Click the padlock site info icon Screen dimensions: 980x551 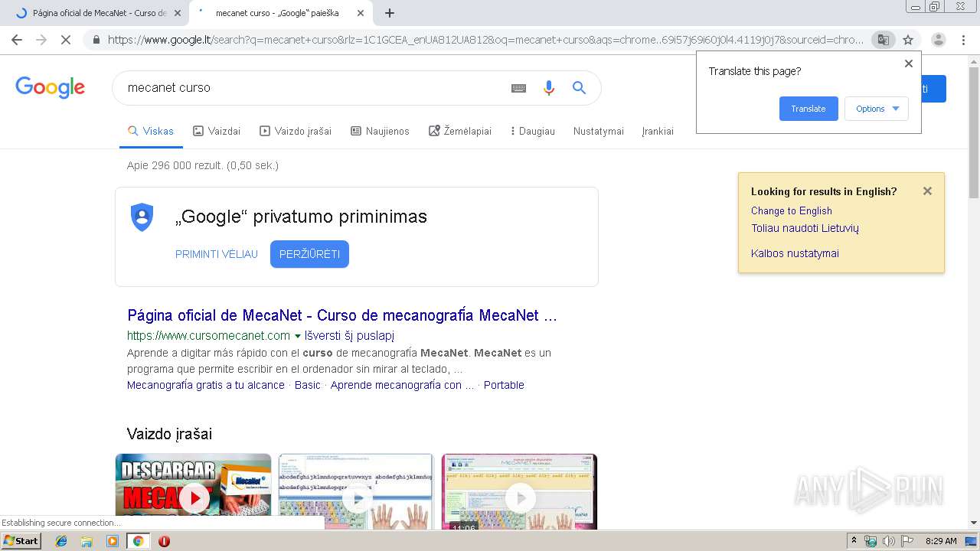(x=96, y=40)
